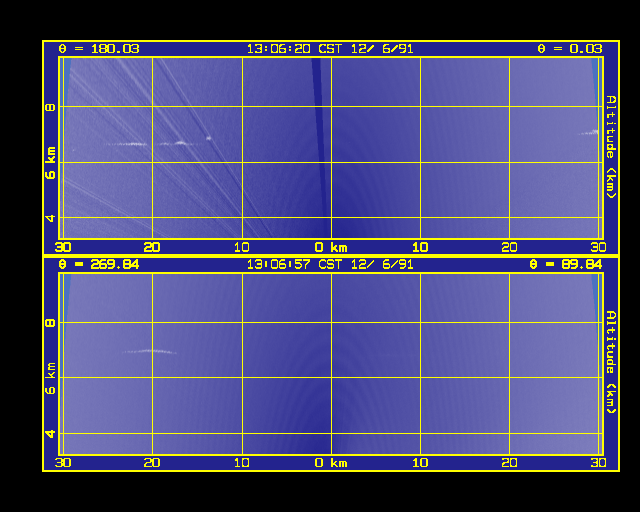
Task: Click the upper panel's 30 label on θ=0.03 side
Action: [598, 247]
